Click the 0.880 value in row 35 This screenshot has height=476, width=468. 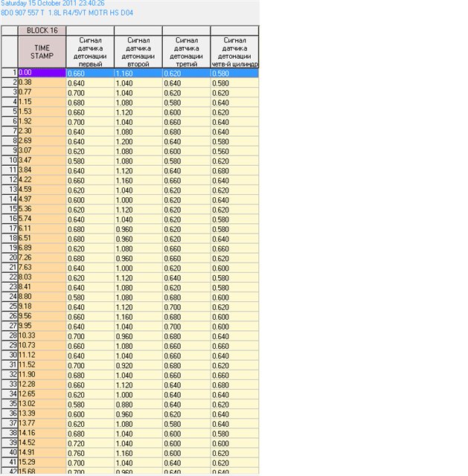(138, 404)
